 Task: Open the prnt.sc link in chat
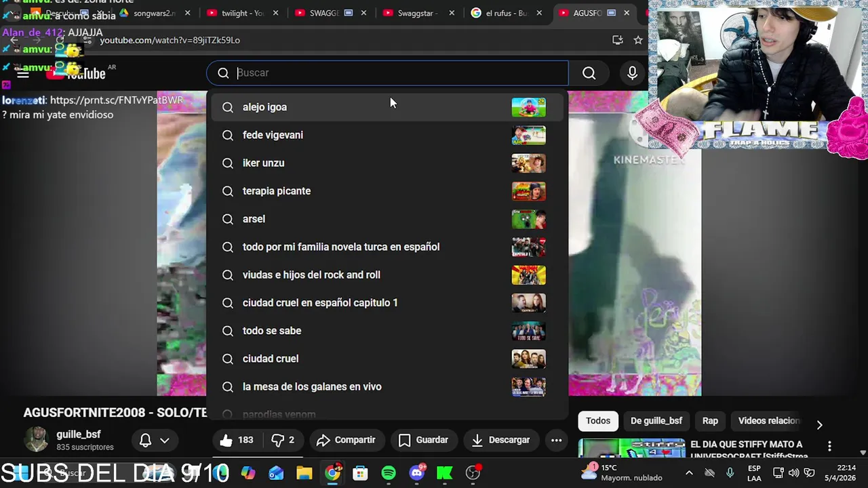click(x=117, y=100)
